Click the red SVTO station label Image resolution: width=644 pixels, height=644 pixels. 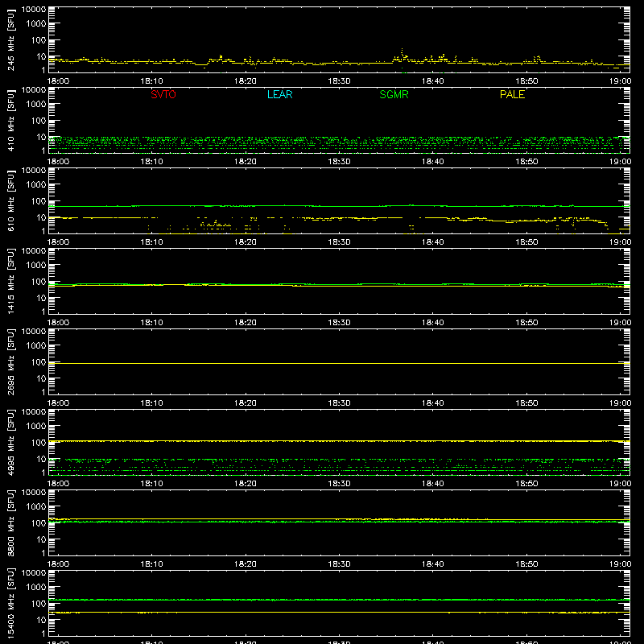click(163, 94)
